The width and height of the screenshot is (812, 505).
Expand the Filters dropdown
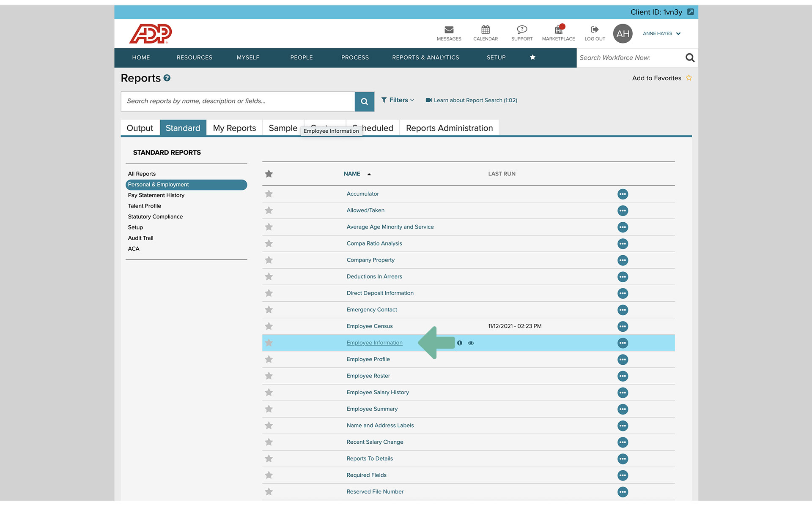pyautogui.click(x=398, y=100)
